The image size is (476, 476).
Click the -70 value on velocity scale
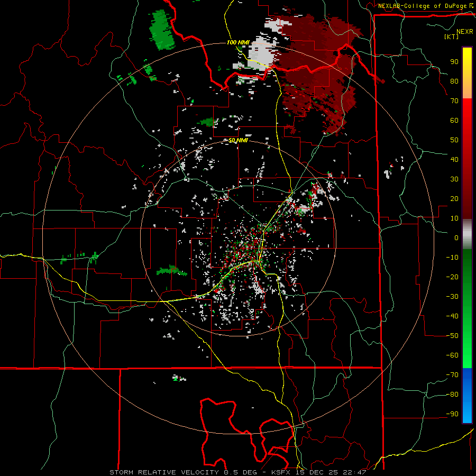click(452, 375)
